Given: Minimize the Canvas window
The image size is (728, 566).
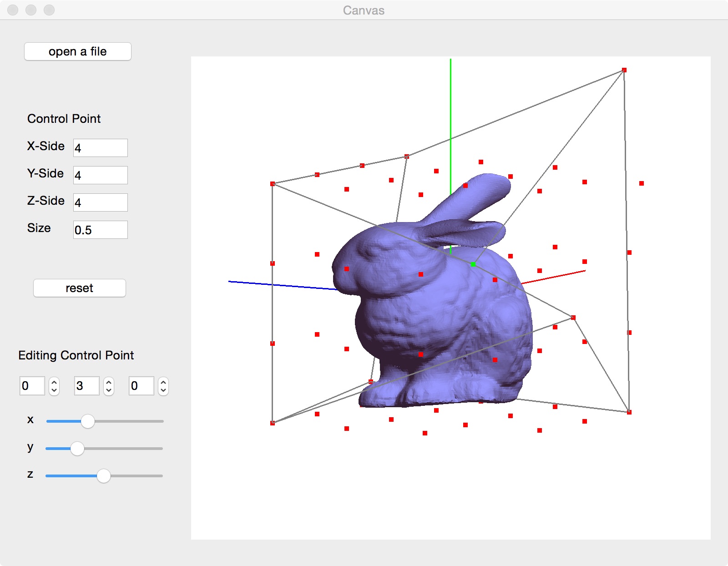Looking at the screenshot, I should coord(31,10).
